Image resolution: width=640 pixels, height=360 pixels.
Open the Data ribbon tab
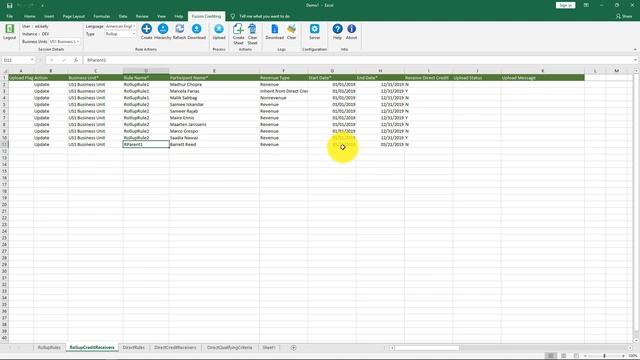(123, 16)
